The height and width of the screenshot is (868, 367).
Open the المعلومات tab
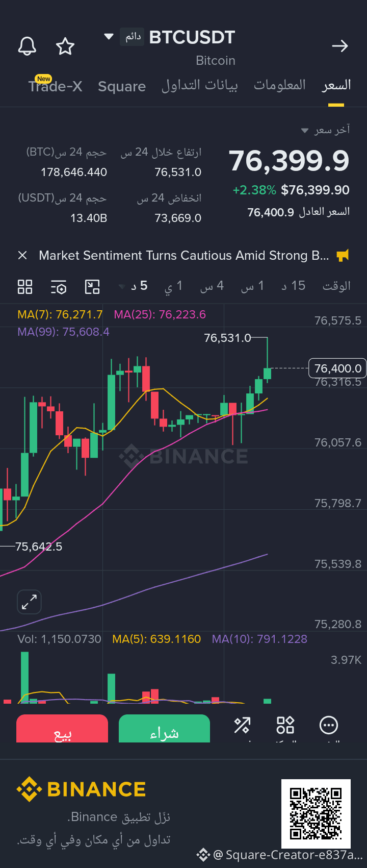(x=280, y=85)
